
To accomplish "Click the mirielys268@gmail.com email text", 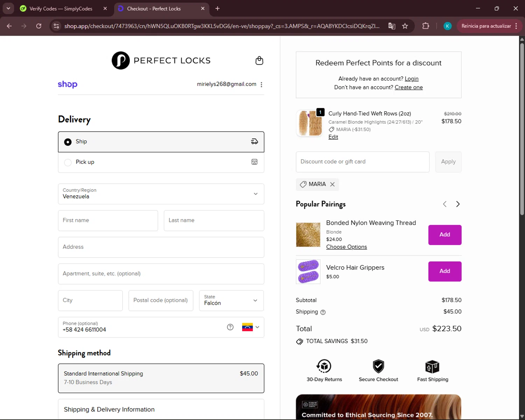I will point(226,84).
